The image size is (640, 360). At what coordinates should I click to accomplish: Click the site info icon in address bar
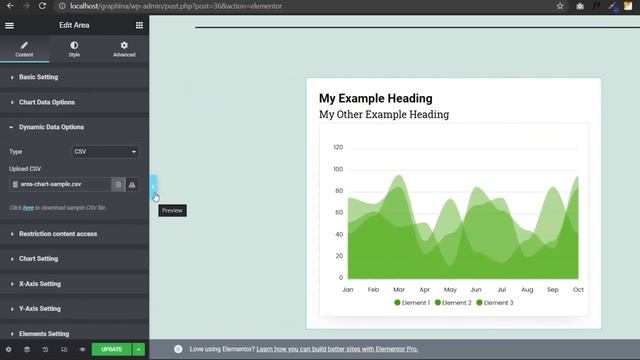point(62,6)
